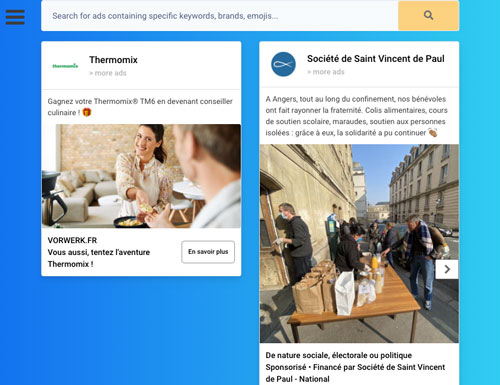Open more ads from Thermomix
Image resolution: width=500 pixels, height=385 pixels.
tap(108, 73)
